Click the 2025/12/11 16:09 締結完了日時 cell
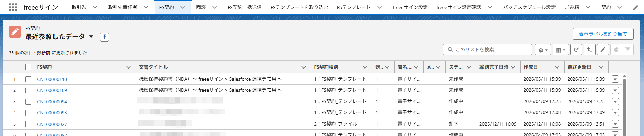 coord(498,124)
